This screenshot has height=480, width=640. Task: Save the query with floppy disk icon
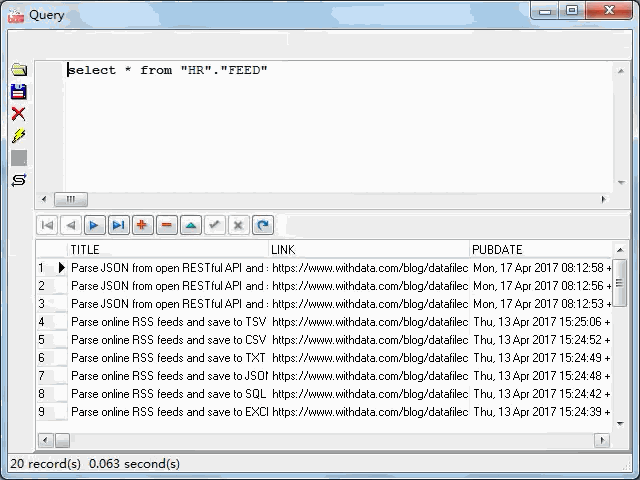(19, 92)
